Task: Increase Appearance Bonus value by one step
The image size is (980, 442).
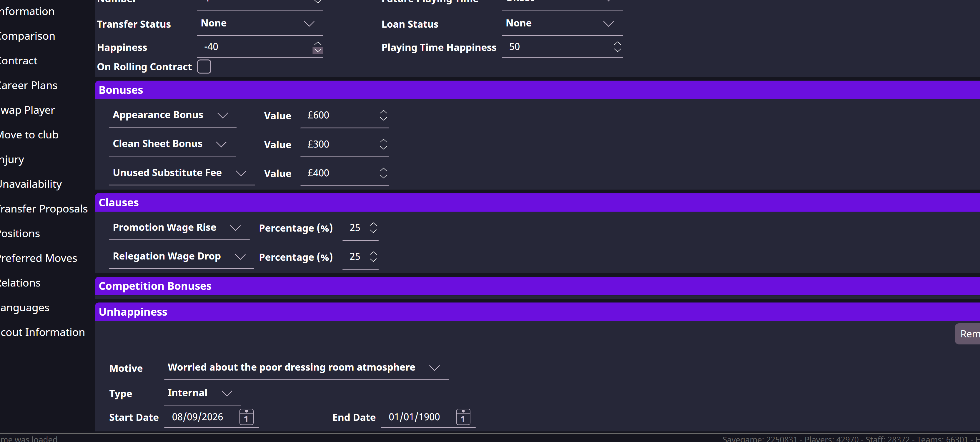Action: (383, 112)
